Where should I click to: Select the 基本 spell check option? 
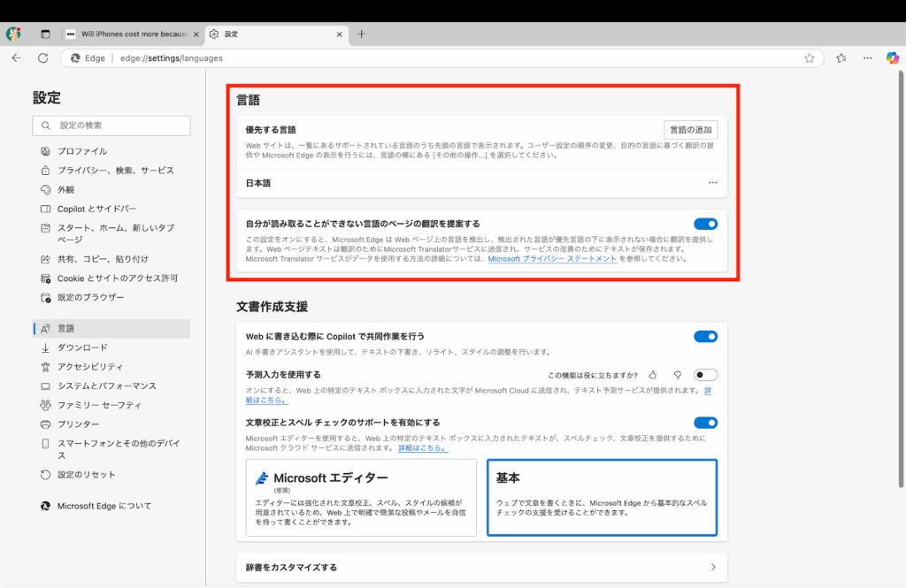click(x=602, y=497)
